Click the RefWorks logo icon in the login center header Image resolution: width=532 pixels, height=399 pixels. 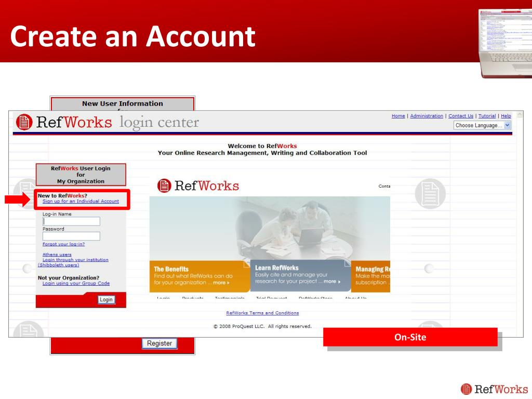tap(24, 122)
